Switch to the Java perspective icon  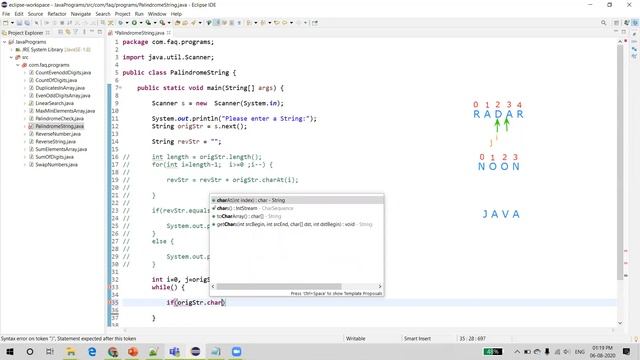click(x=635, y=23)
